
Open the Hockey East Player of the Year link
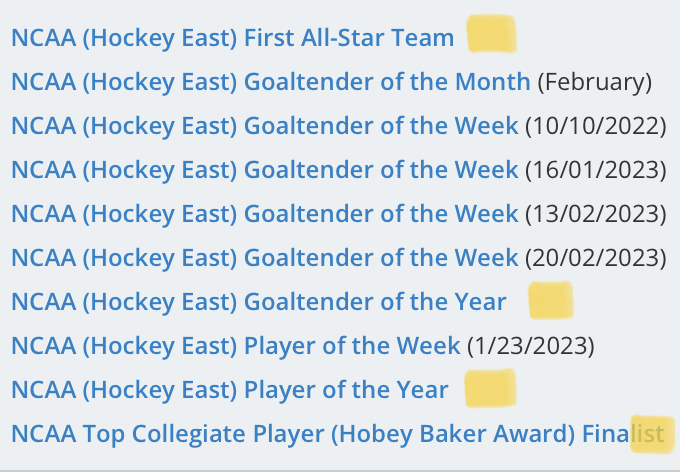(x=229, y=390)
